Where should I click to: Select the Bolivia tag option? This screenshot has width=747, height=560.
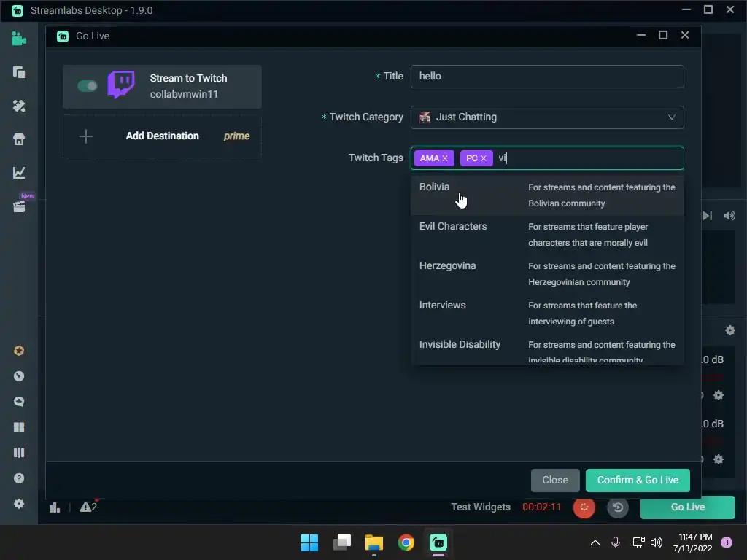pos(547,195)
